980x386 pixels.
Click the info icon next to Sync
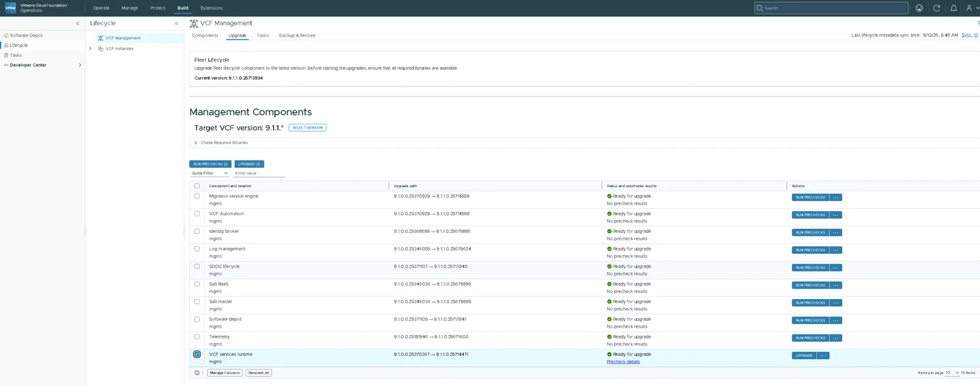click(976, 36)
